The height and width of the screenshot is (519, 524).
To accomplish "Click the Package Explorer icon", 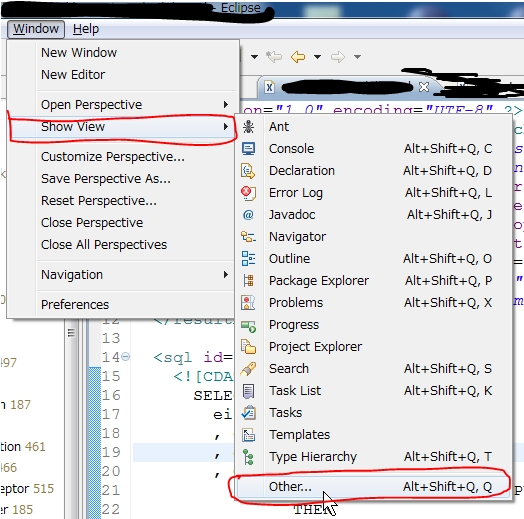I will pyautogui.click(x=248, y=281).
